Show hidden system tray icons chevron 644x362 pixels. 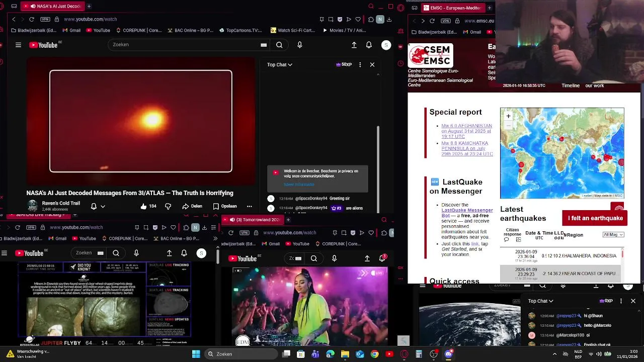pyautogui.click(x=554, y=354)
